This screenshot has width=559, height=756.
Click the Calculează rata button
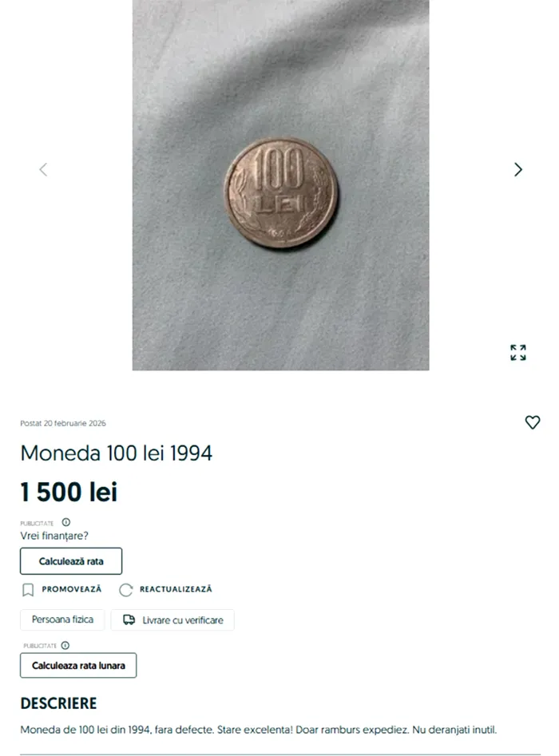click(71, 561)
